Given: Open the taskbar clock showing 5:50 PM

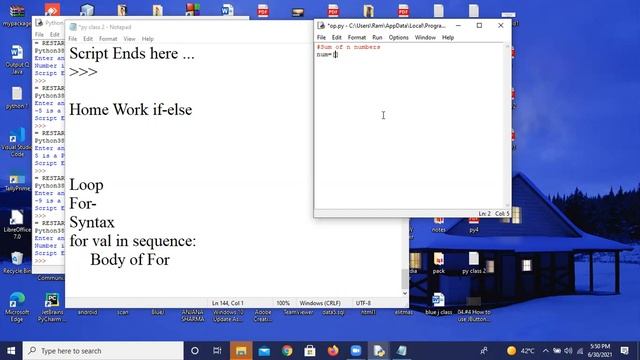Looking at the screenshot, I should click(600, 351).
